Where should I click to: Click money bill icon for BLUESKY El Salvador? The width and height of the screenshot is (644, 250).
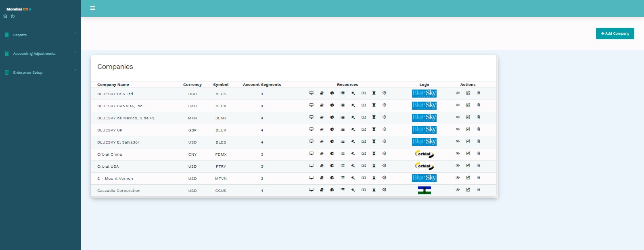[x=364, y=142]
